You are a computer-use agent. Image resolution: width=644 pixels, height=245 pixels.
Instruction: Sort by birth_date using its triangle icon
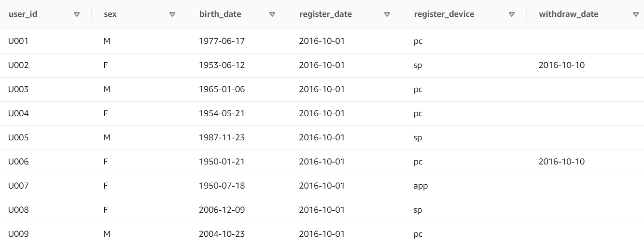272,14
